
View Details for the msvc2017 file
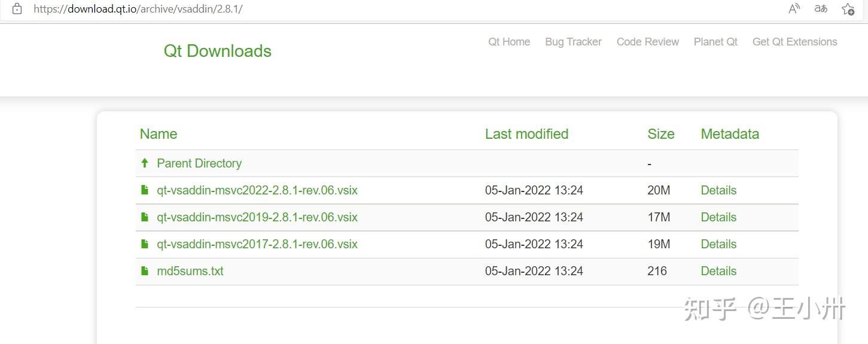coord(718,244)
